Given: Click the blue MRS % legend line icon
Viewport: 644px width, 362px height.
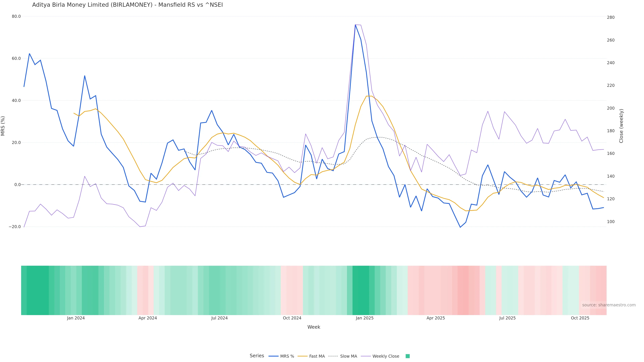Looking at the screenshot, I should point(274,356).
